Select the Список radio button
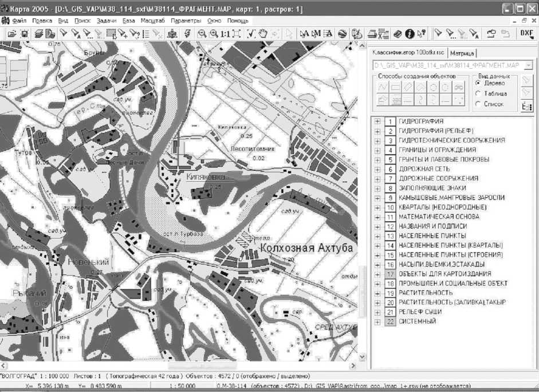Screen dimensions: 539x392 click(x=478, y=104)
